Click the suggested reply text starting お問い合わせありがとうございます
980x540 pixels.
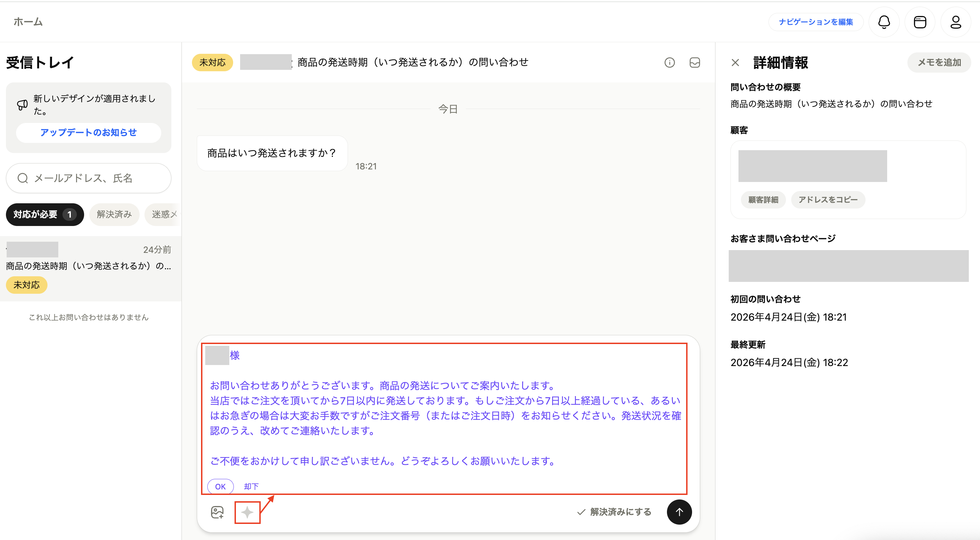tap(445, 423)
